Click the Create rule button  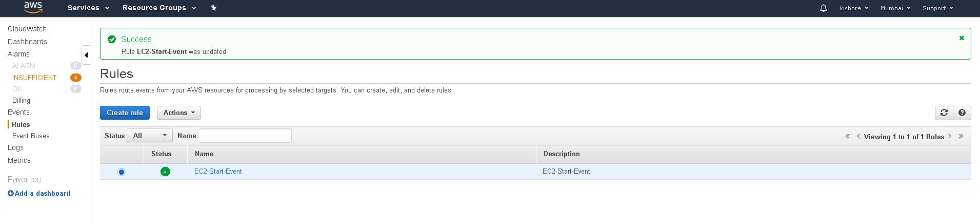pos(125,113)
